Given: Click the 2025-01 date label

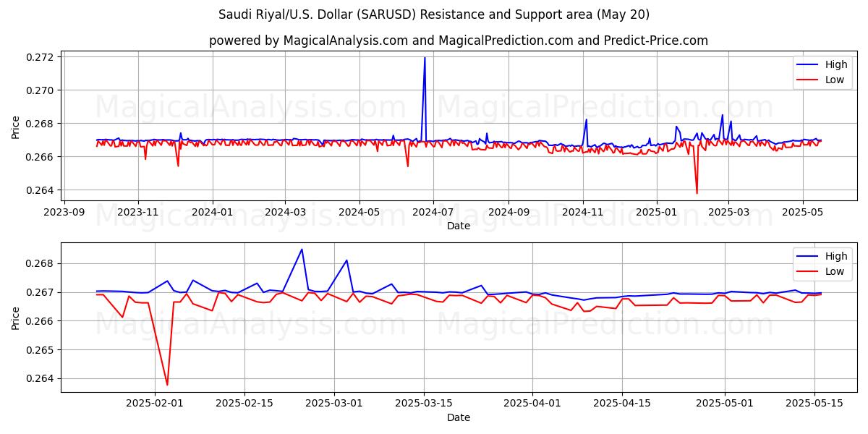Looking at the screenshot, I should pos(656,212).
